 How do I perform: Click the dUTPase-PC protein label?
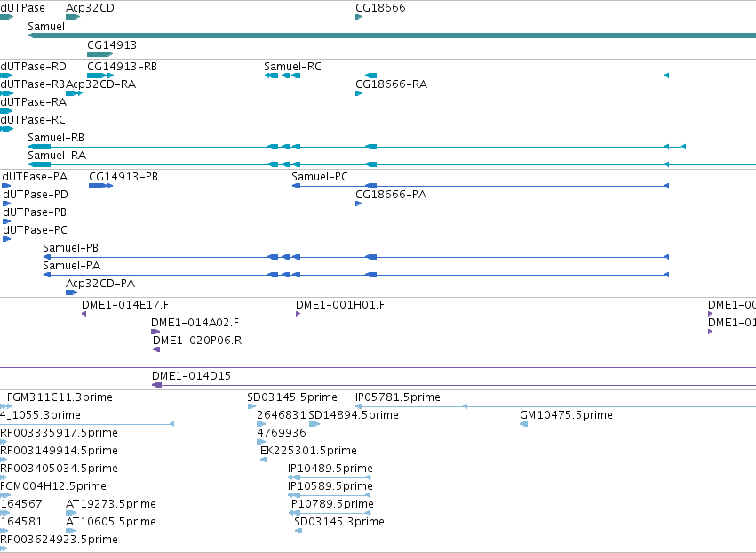pyautogui.click(x=36, y=230)
